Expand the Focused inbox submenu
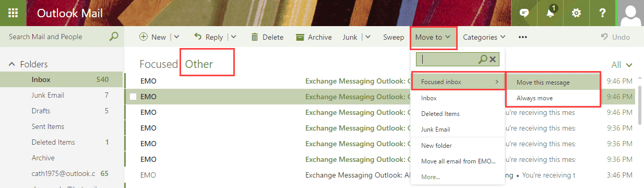This screenshot has height=188, width=644. tap(458, 82)
